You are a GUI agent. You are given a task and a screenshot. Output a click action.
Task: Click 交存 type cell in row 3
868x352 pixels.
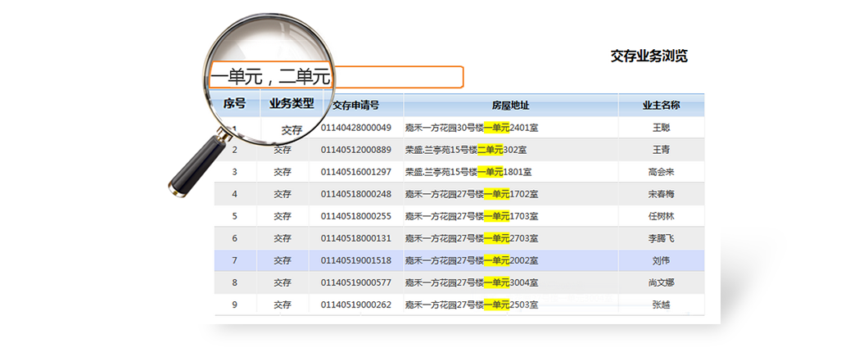tap(283, 172)
